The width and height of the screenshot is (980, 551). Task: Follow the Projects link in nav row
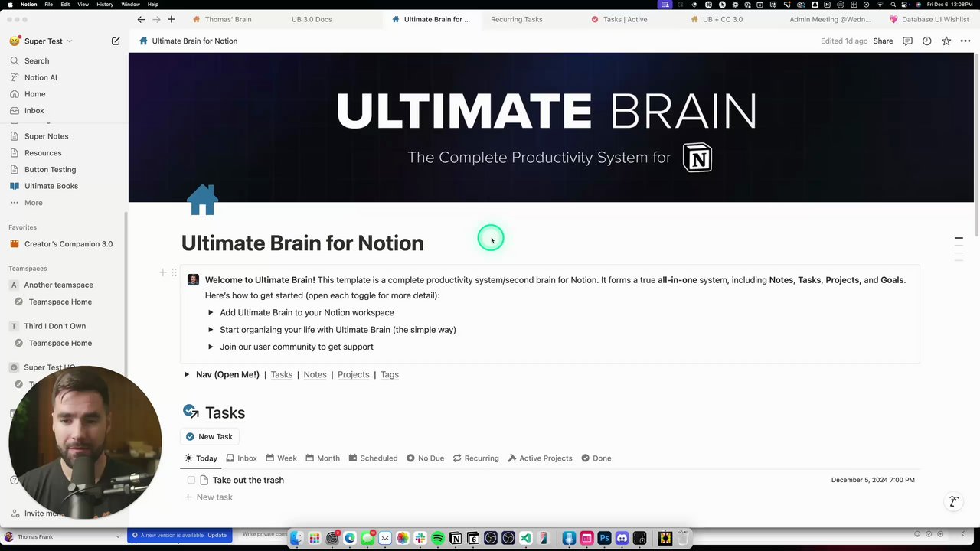[353, 374]
